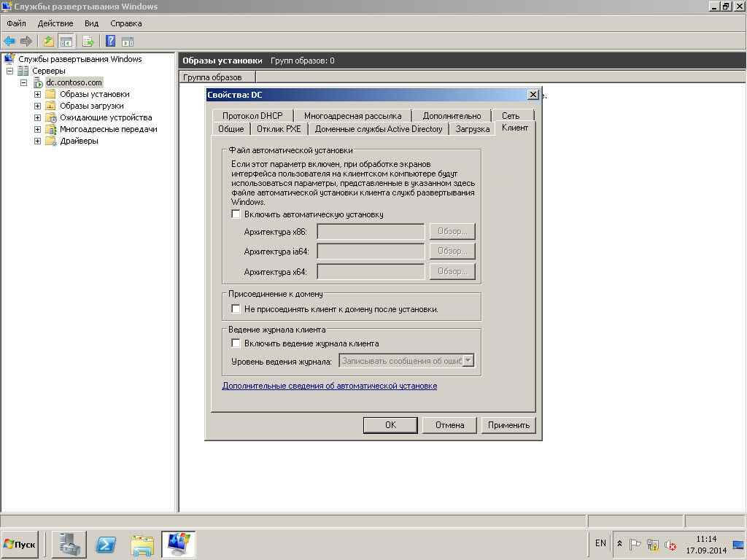Expand the Ожидающие устройства node
Screen dimensions: 747x560
point(38,117)
